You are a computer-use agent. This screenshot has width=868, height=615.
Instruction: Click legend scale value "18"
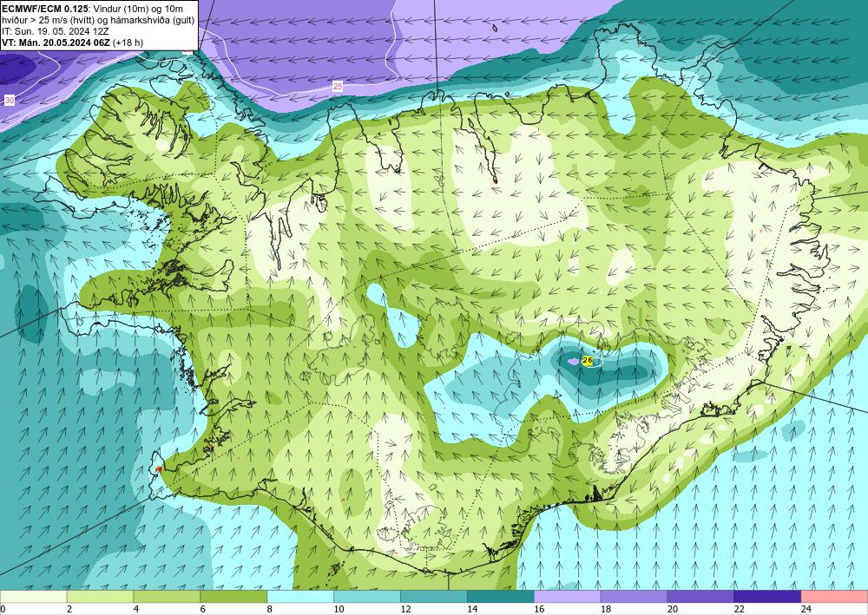(x=606, y=609)
